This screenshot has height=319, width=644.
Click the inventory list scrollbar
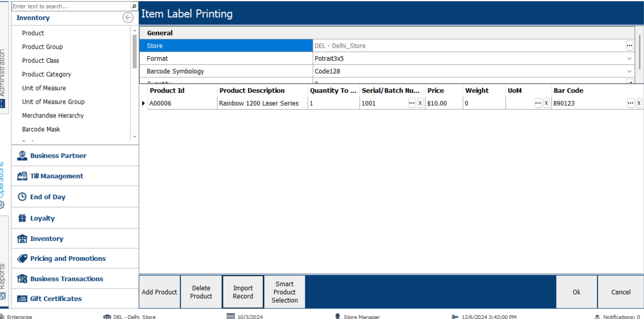click(135, 52)
